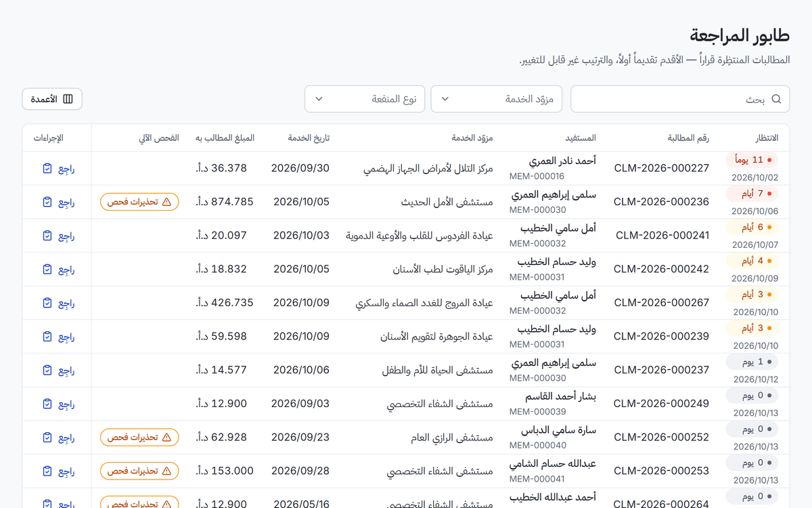Click the تاريخ الخدمة column header
This screenshot has height=508, width=812.
[x=309, y=137]
